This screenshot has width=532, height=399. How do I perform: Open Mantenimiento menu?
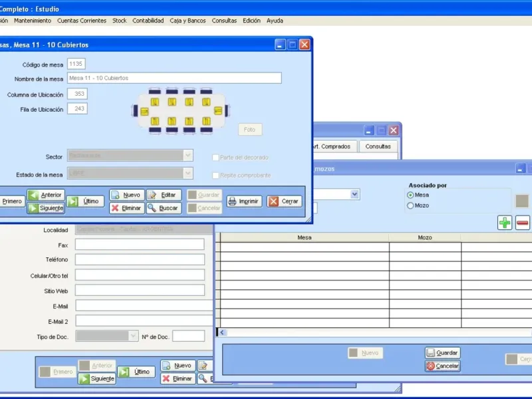(33, 21)
